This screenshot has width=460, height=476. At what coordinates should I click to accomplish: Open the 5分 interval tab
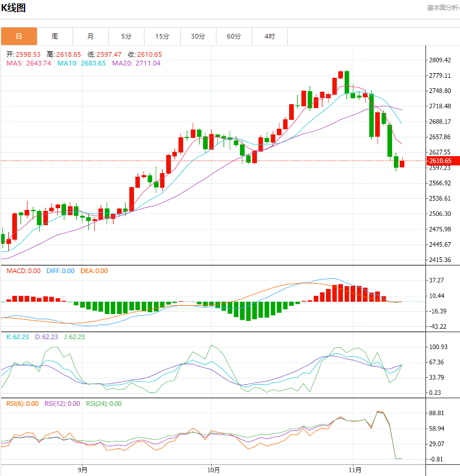126,36
